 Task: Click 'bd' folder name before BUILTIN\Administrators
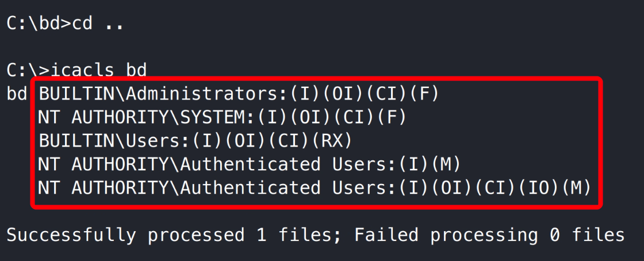[17, 94]
